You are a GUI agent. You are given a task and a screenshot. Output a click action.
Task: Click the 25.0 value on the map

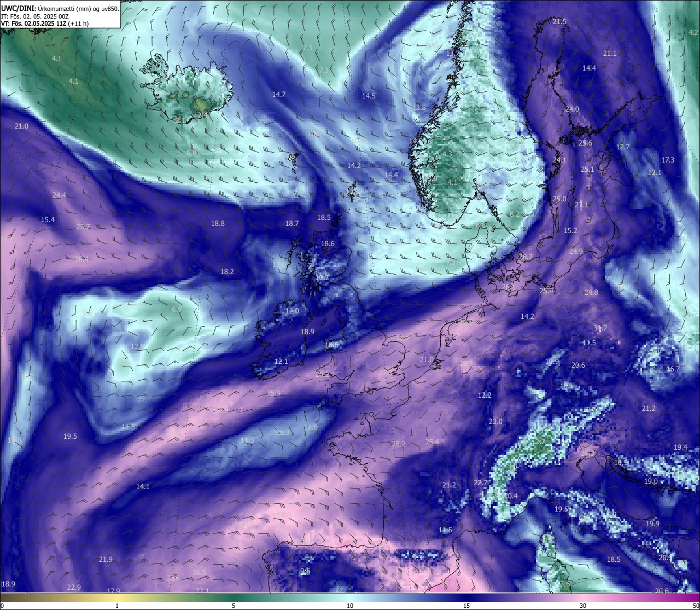click(x=559, y=199)
